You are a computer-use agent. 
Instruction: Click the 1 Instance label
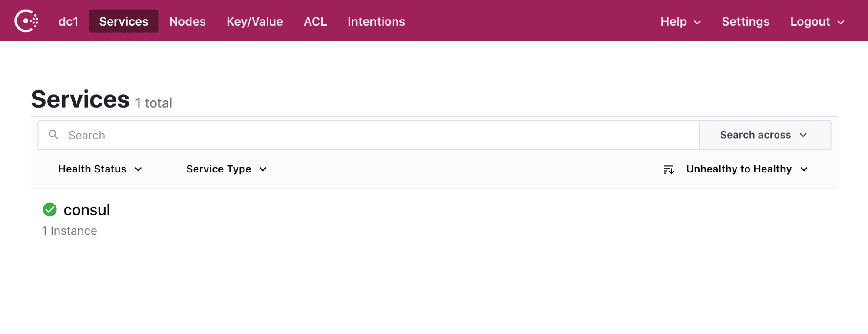(69, 231)
